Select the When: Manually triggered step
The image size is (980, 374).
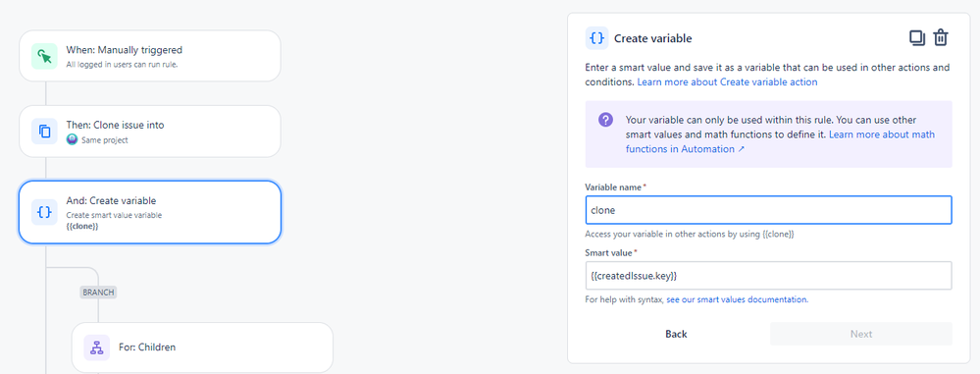point(150,56)
